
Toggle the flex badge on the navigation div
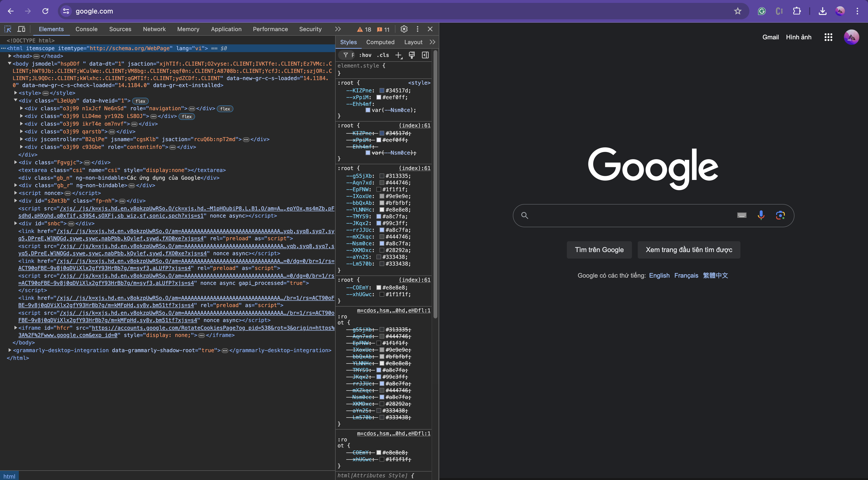tap(225, 109)
